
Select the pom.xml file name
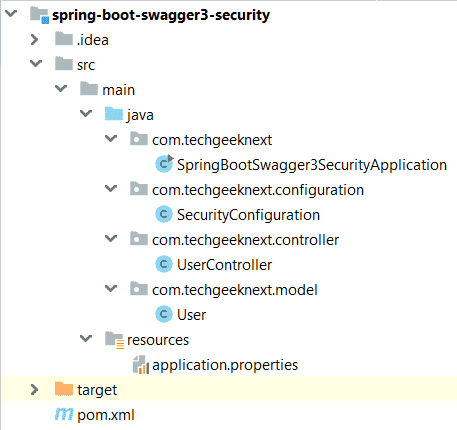(x=106, y=415)
